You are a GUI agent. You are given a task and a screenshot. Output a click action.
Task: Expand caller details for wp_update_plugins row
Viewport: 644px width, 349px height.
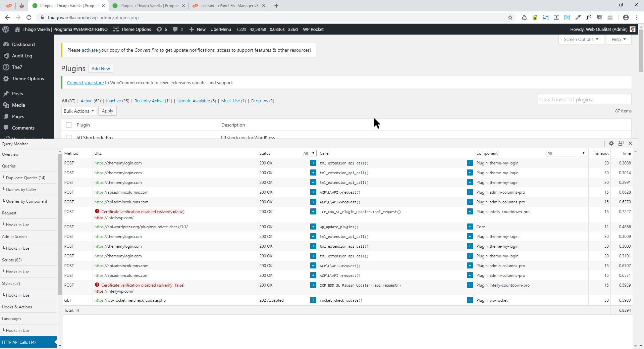click(x=470, y=227)
